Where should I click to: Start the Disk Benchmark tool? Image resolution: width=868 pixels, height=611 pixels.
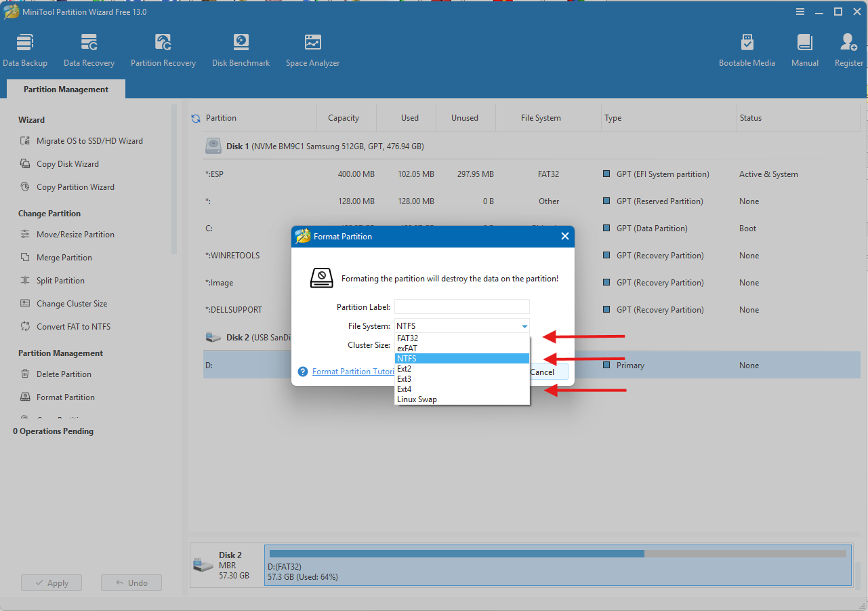[x=241, y=50]
